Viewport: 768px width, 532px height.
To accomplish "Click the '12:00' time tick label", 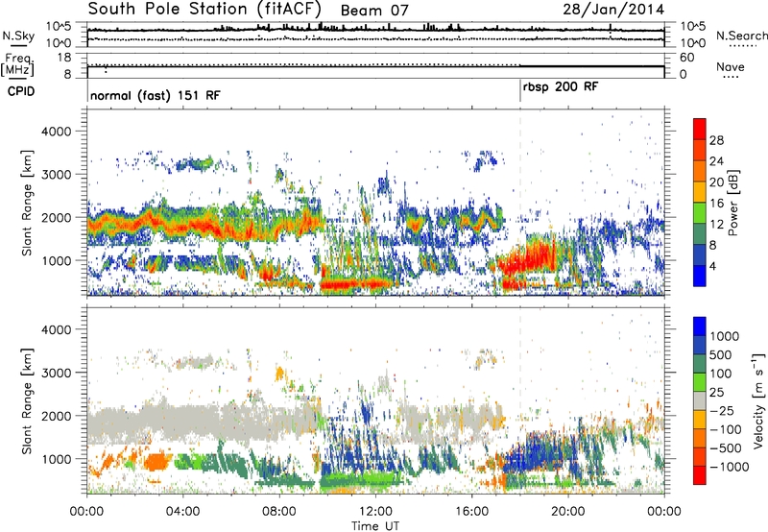I will (375, 512).
